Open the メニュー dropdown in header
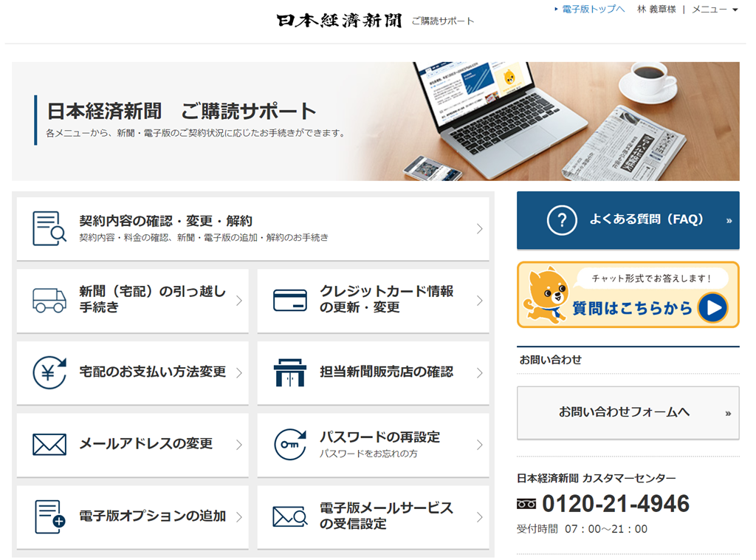 [714, 9]
